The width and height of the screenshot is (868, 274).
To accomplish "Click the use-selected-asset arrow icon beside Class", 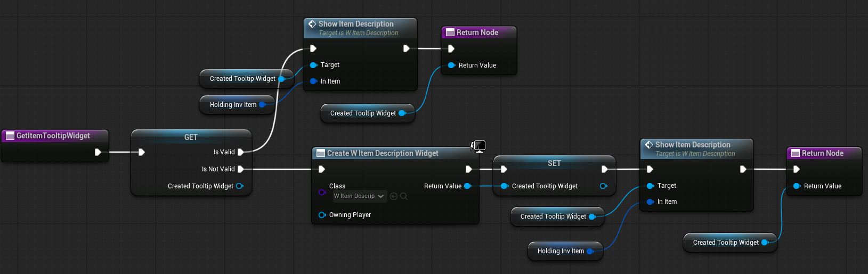I will (394, 196).
